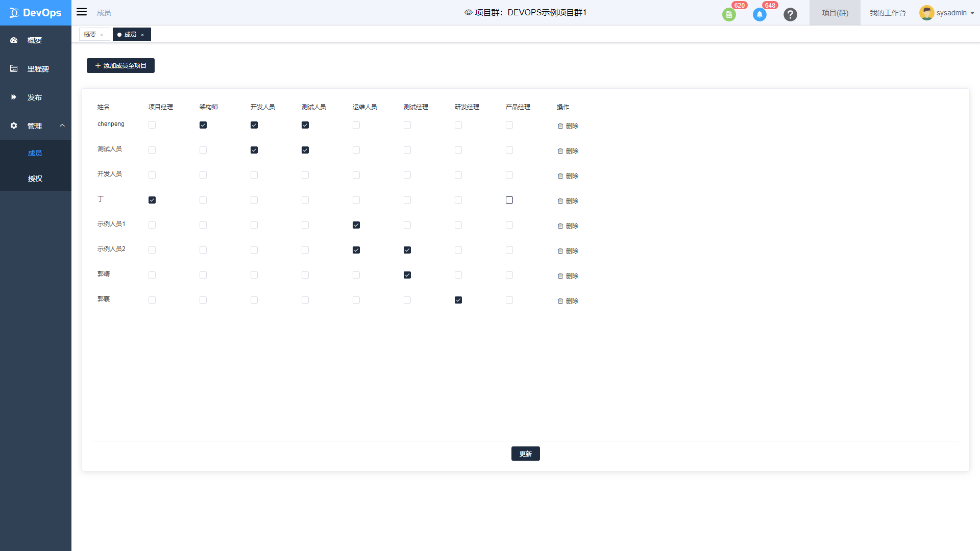The width and height of the screenshot is (980, 551).
Task: Select the 成员 page tab
Action: pyautogui.click(x=131, y=35)
